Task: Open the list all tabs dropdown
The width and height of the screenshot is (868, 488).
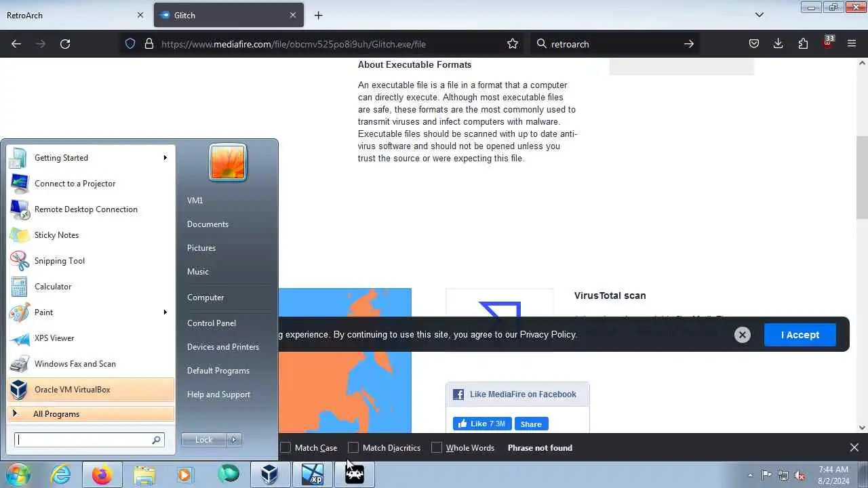Action: (x=759, y=15)
